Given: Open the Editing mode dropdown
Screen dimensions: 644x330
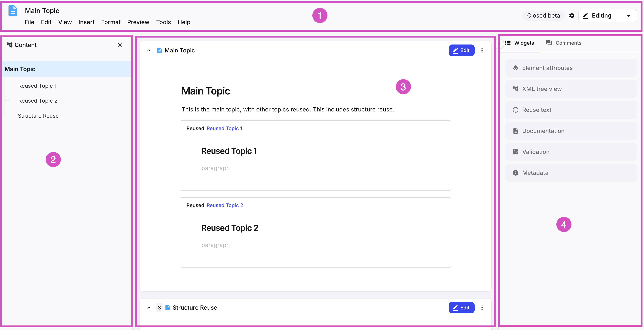Looking at the screenshot, I should pos(607,16).
